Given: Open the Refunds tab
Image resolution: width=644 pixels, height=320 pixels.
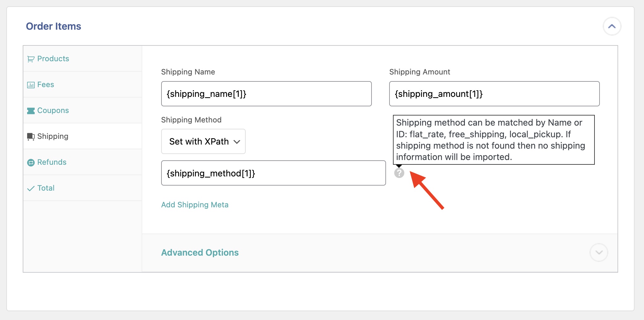Looking at the screenshot, I should coord(52,162).
